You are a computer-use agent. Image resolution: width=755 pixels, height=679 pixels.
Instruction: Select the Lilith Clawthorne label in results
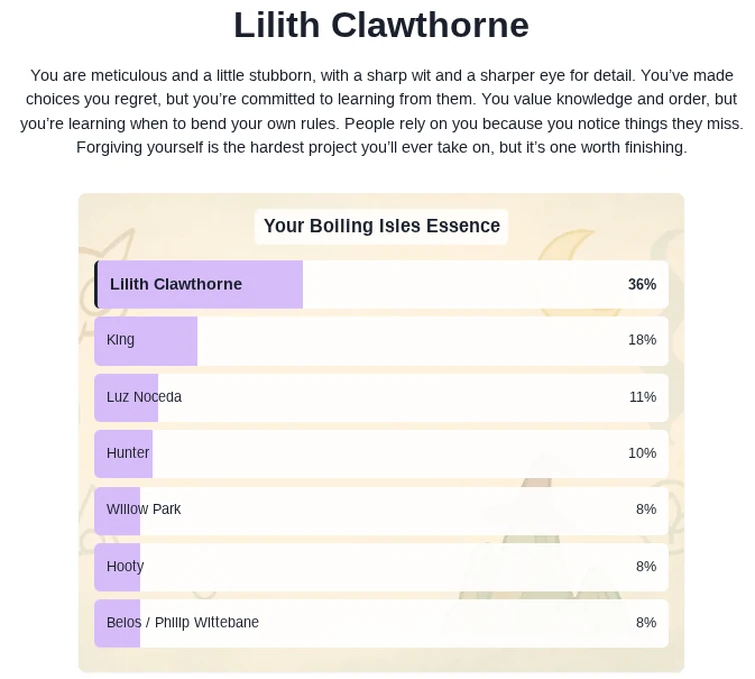176,284
